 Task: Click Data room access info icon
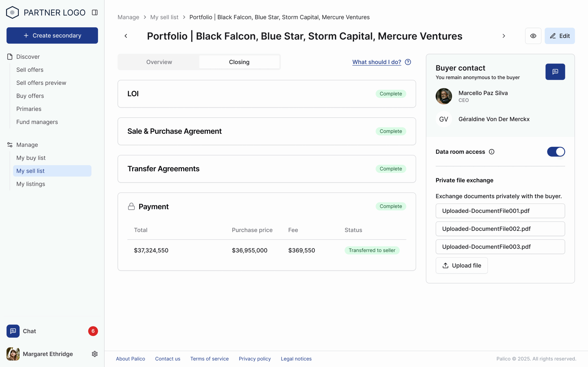[x=492, y=152]
